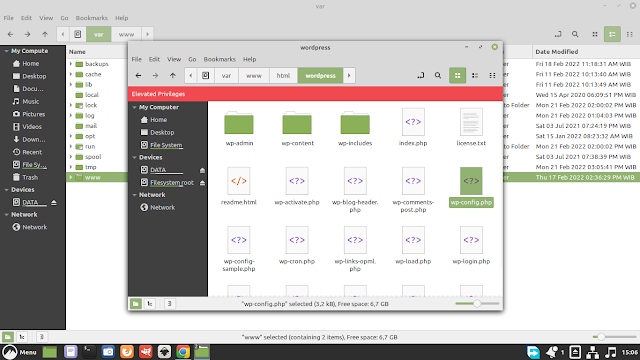The image size is (640, 360).
Task: Open the wp-admin folder
Action: pyautogui.click(x=239, y=128)
